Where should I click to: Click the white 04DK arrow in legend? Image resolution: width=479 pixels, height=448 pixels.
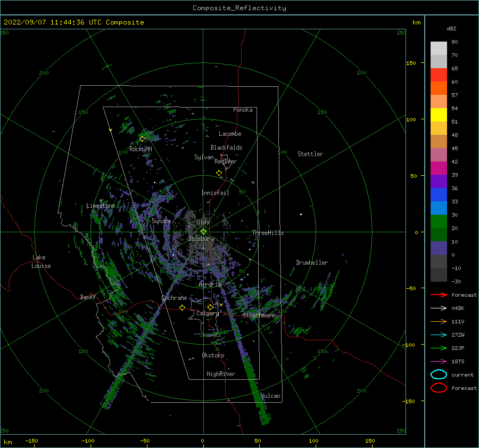(439, 308)
